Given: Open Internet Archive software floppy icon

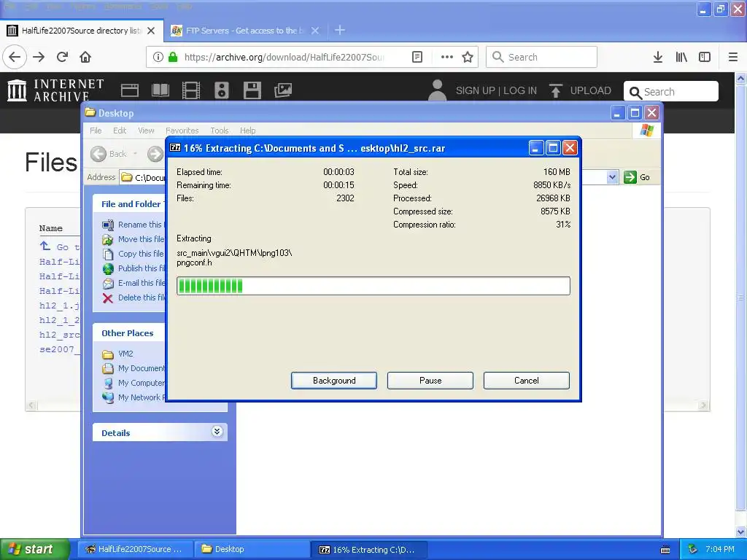Looking at the screenshot, I should 252,90.
